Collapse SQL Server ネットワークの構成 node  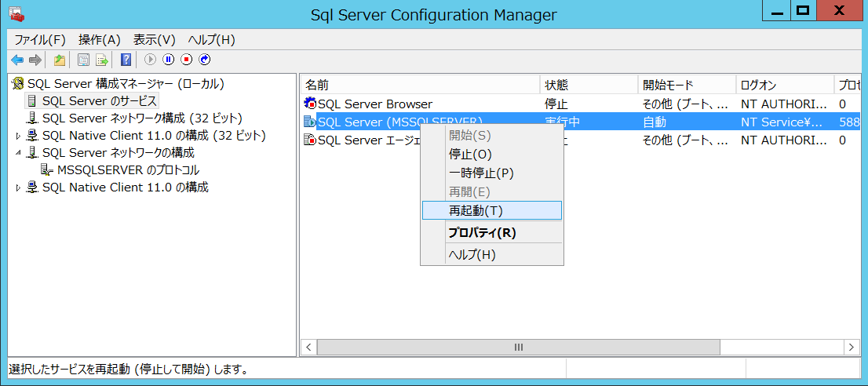point(18,153)
